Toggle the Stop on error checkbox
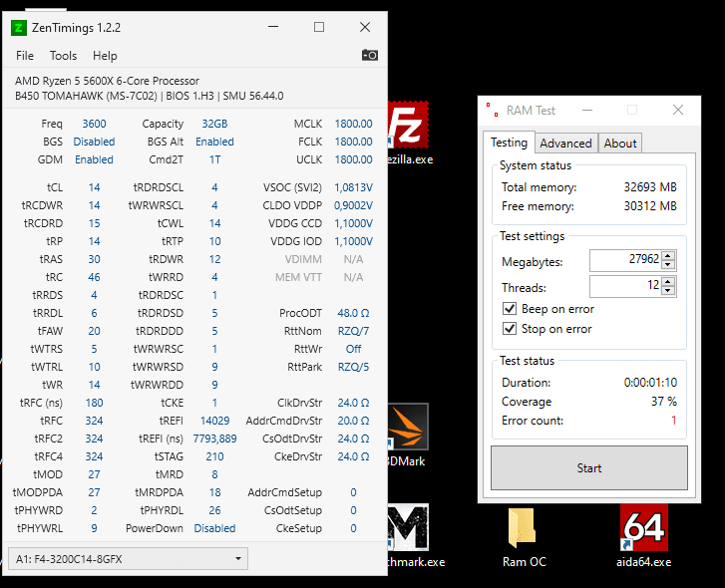This screenshot has width=725, height=588. click(510, 329)
